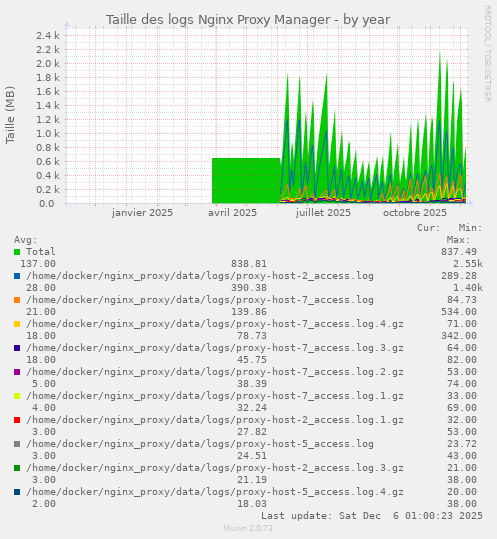Image resolution: width=497 pixels, height=539 pixels.
Task: Click the 'Taille (MB)' axis label
Action: click(x=10, y=115)
